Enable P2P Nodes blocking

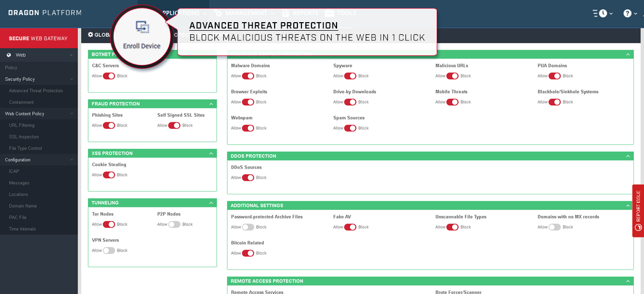(174, 224)
